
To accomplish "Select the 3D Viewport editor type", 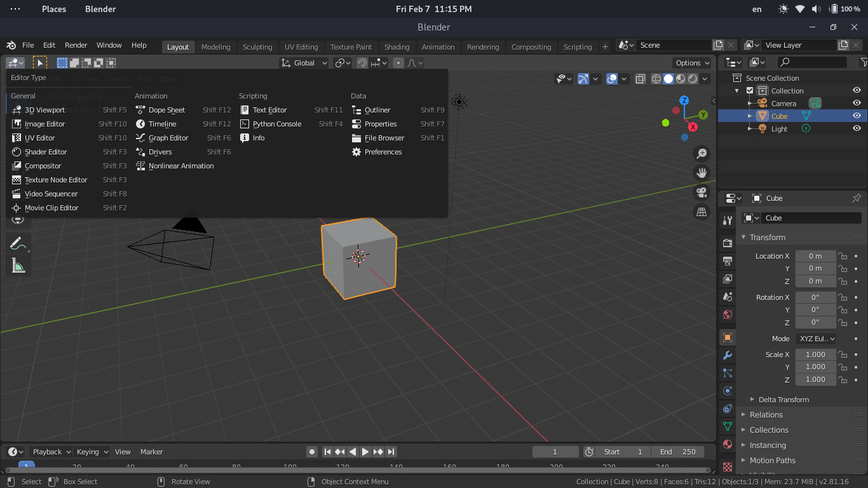I will (69, 110).
